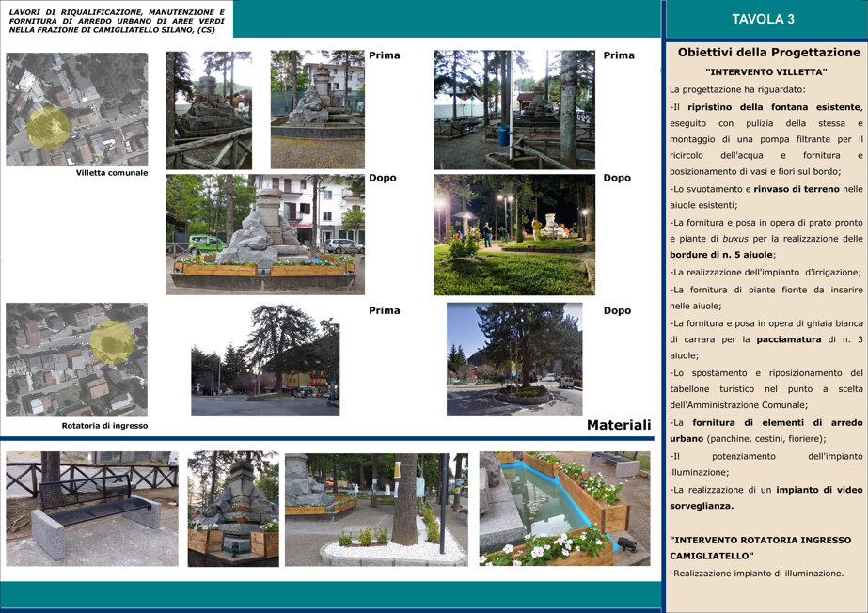Click bold text 'impianto di video' line
868x613 pixels.
[x=819, y=490]
